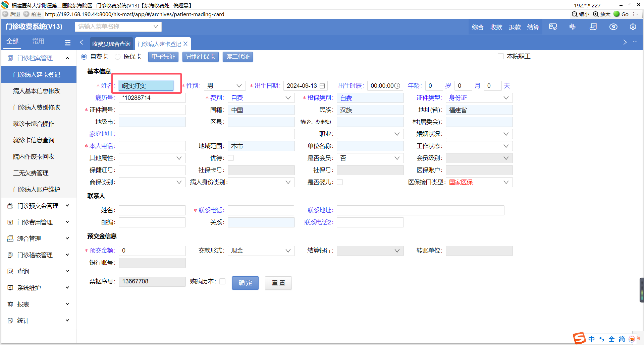Viewport: 644px width, 345px height.
Task: Click the clock icon in 出生时辰 field
Action: (x=397, y=86)
